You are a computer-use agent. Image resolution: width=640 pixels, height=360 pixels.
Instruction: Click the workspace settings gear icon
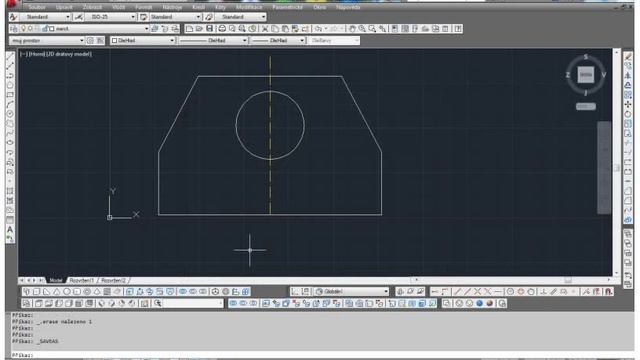(90, 40)
